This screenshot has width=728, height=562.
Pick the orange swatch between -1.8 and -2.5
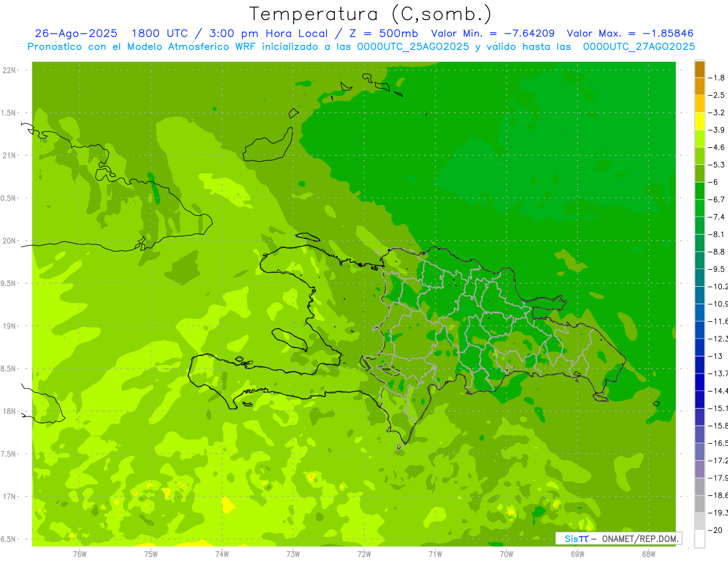(x=699, y=87)
